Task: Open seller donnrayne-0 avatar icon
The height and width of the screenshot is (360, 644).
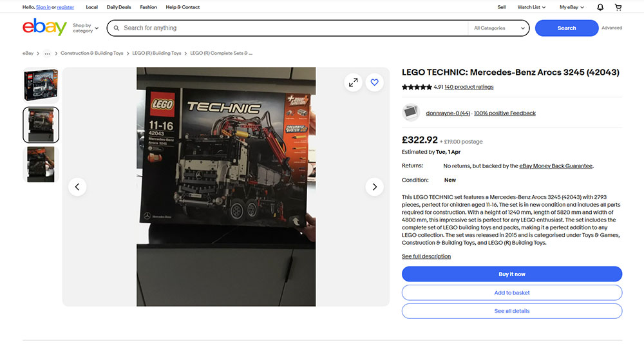Action: click(410, 113)
